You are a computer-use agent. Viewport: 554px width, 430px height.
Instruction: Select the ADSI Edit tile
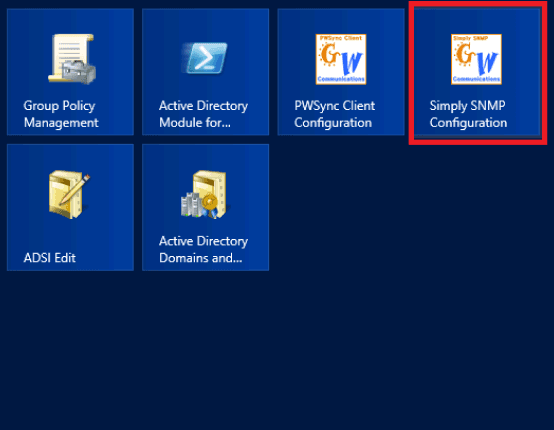70,207
